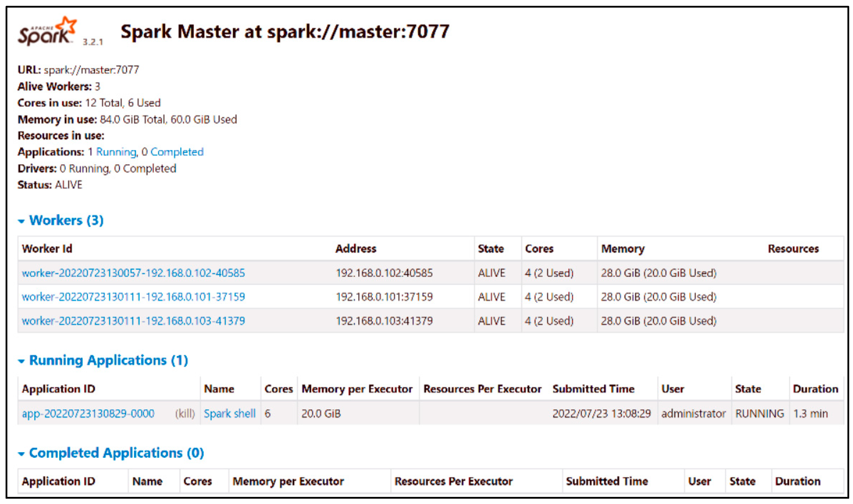
Task: Sort running applications by Submitted Time
Action: tap(593, 389)
